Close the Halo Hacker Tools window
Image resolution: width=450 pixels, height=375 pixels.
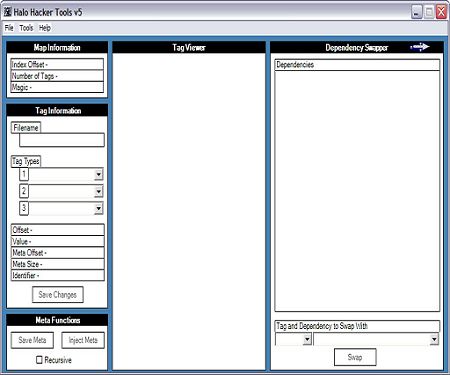[x=441, y=12]
